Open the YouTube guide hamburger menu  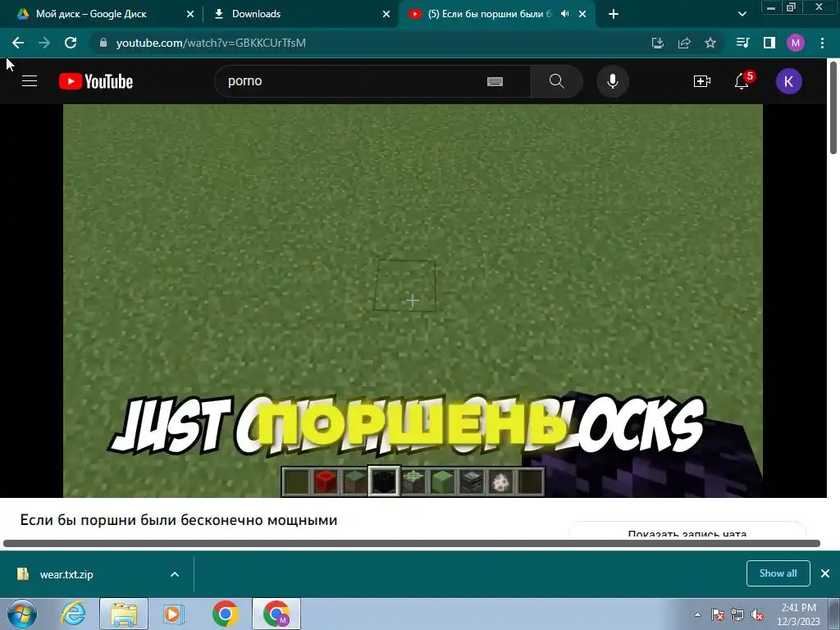pyautogui.click(x=30, y=81)
